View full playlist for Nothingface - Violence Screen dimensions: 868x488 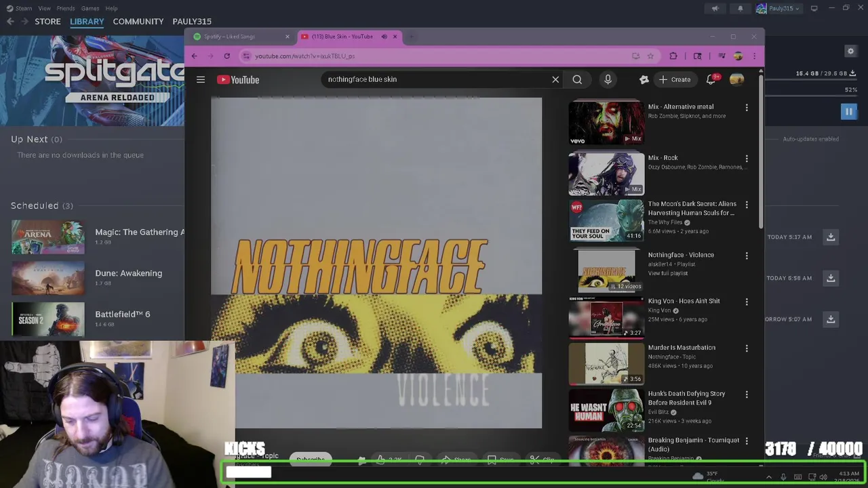668,273
